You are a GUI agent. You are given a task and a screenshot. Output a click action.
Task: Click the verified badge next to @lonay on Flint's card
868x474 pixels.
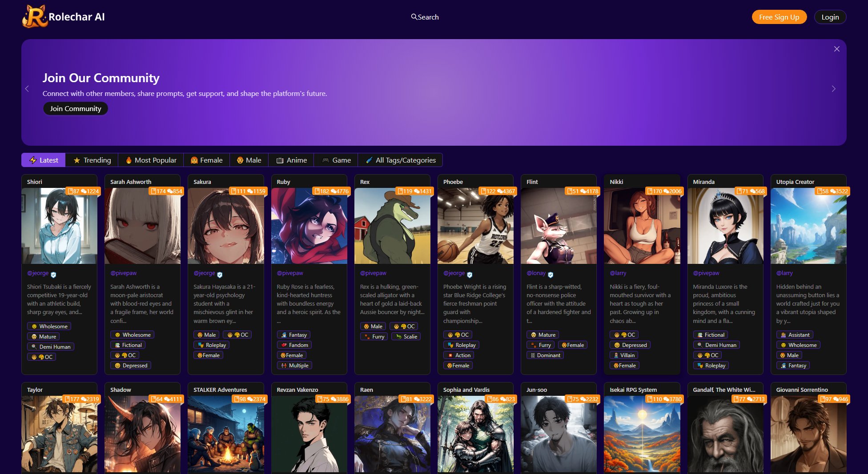point(551,275)
